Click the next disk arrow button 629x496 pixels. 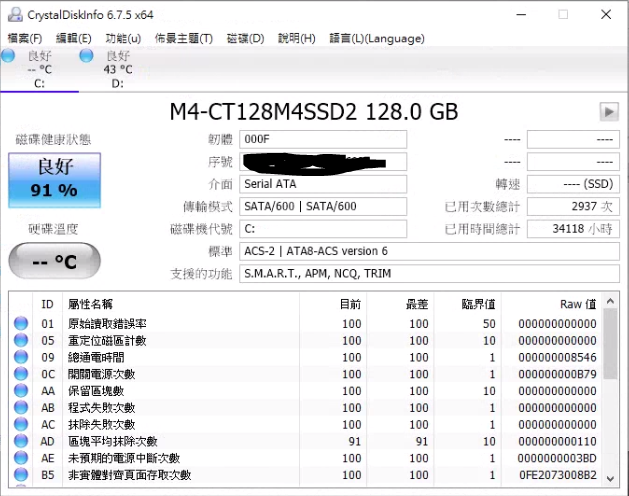coord(609,112)
